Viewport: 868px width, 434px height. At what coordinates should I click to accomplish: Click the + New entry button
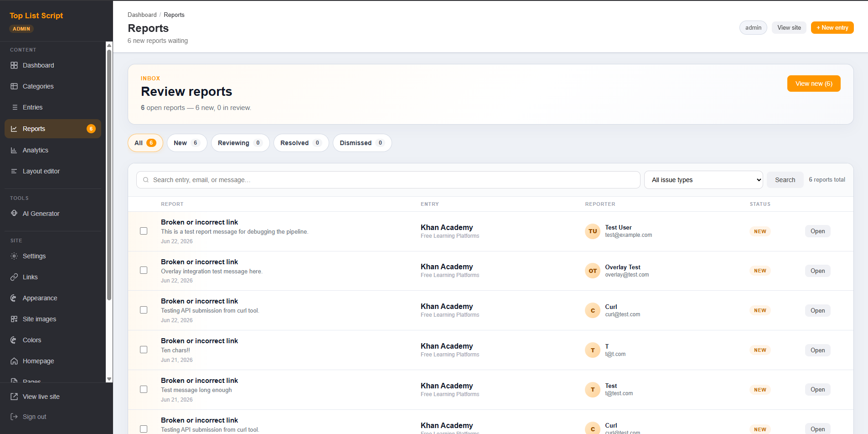[x=832, y=28]
